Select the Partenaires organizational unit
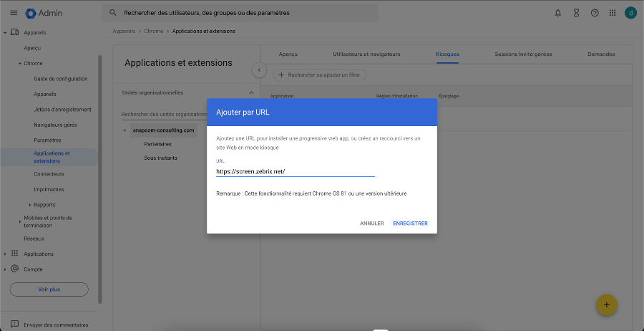This screenshot has width=644, height=331. 157,144
